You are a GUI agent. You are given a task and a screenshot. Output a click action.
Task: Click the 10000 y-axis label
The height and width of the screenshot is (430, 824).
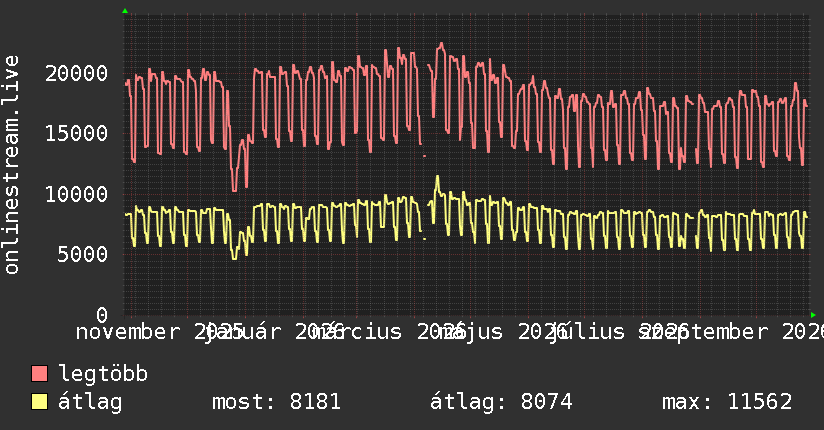click(77, 194)
